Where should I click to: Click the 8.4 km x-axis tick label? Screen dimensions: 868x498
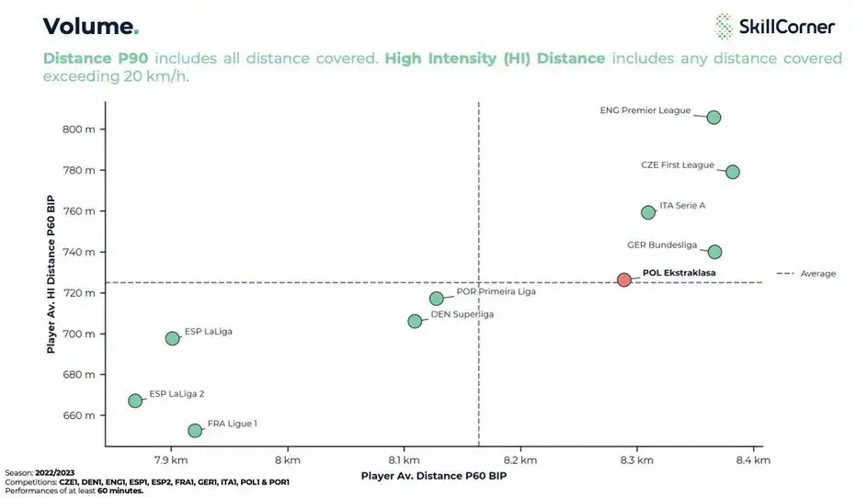click(x=750, y=458)
